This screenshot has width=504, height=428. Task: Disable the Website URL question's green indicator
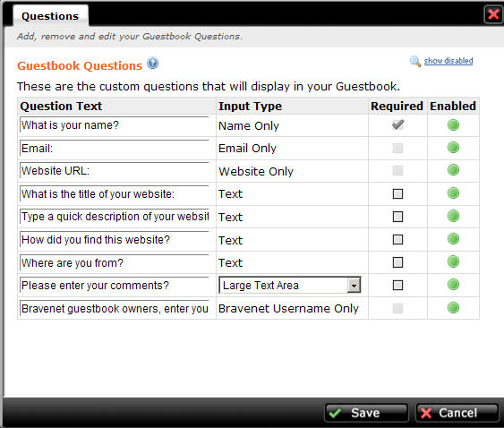point(453,170)
